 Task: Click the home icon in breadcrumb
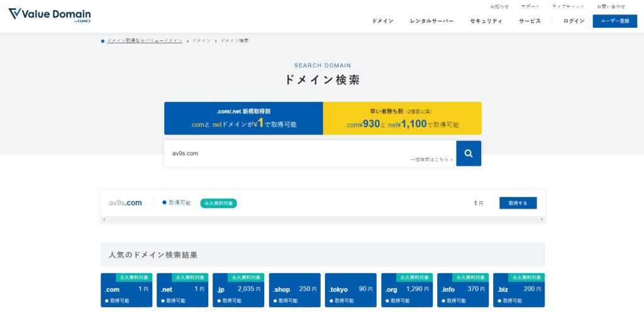(103, 41)
